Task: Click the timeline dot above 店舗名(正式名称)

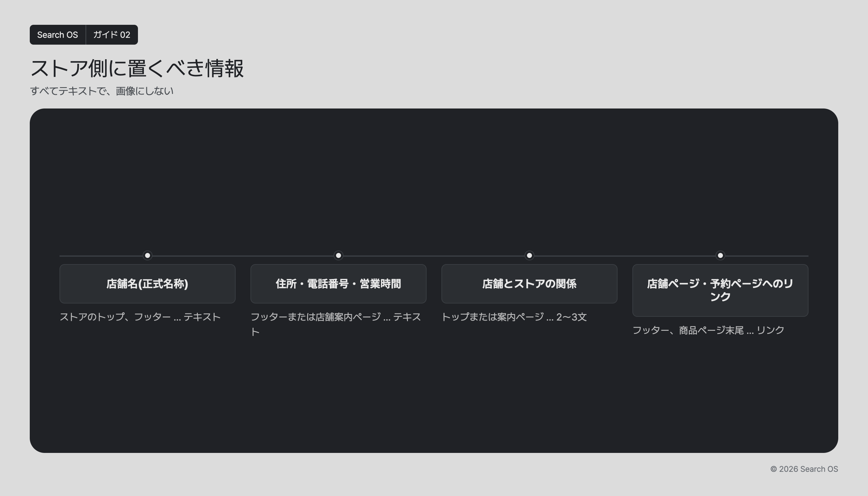Action: pyautogui.click(x=148, y=255)
